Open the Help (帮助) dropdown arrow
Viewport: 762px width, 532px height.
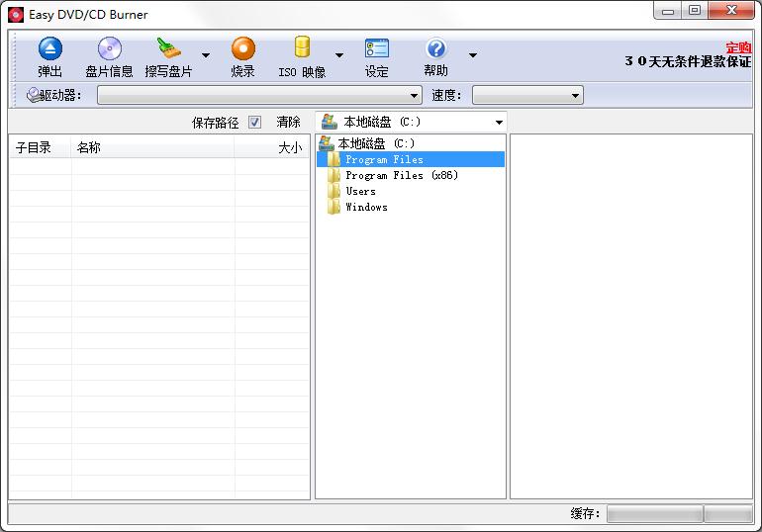[472, 55]
